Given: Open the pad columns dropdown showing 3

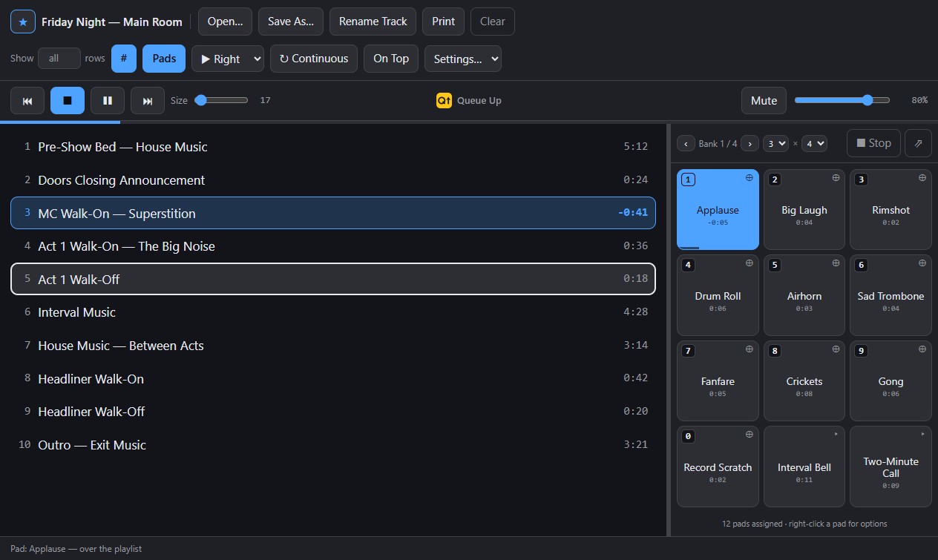Looking at the screenshot, I should click(775, 143).
